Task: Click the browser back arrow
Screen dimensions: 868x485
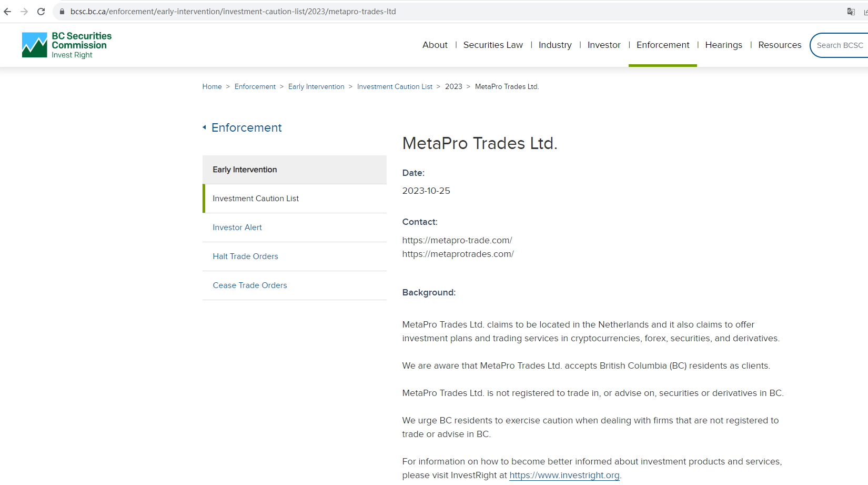Action: 7,12
